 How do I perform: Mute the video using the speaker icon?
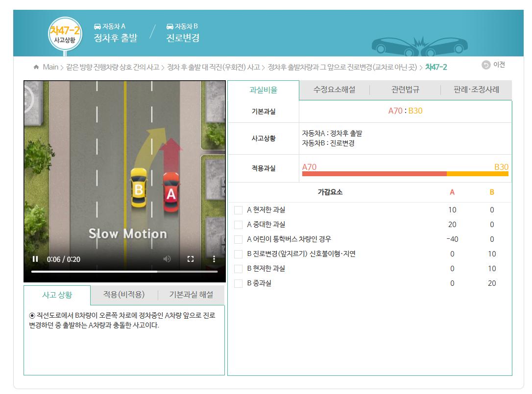coord(167,259)
